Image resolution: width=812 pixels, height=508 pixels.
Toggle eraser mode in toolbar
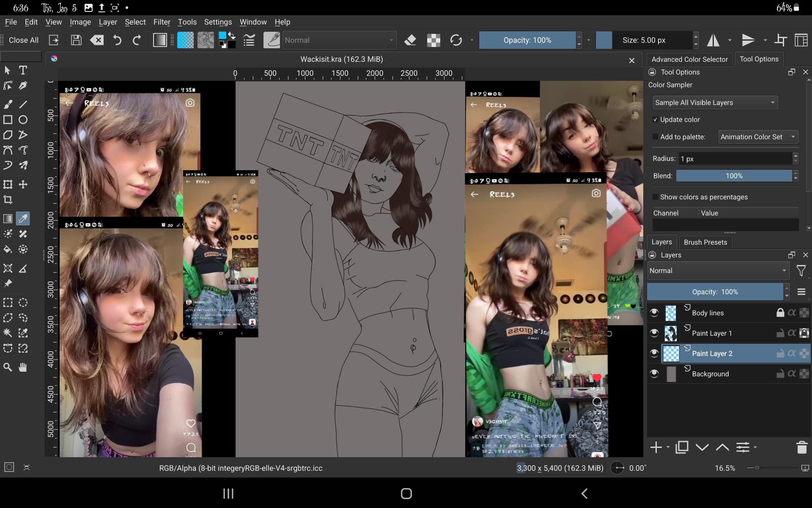coord(410,40)
